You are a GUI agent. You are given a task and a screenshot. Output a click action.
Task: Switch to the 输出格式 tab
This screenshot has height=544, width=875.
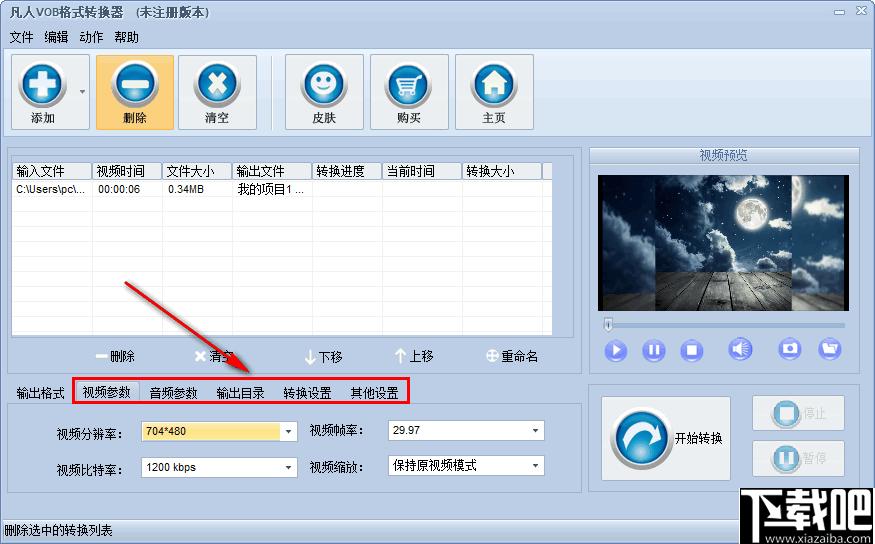coord(41,393)
